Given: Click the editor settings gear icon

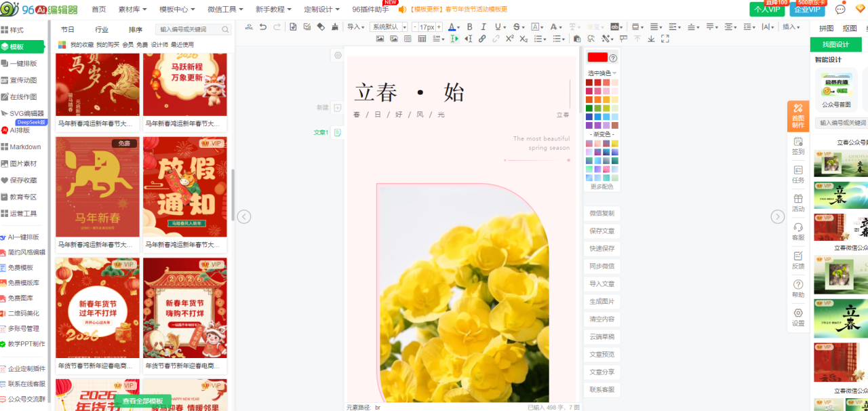Looking at the screenshot, I should coord(338,55).
